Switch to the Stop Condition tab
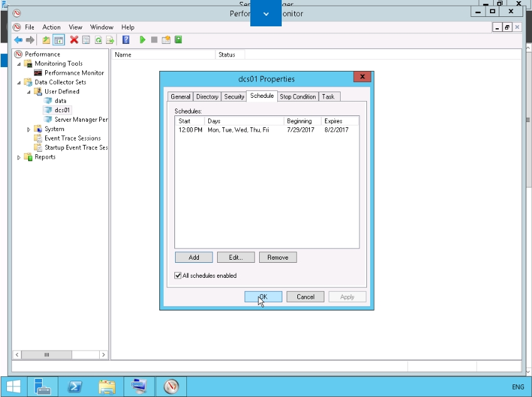The width and height of the screenshot is (532, 397). [297, 97]
